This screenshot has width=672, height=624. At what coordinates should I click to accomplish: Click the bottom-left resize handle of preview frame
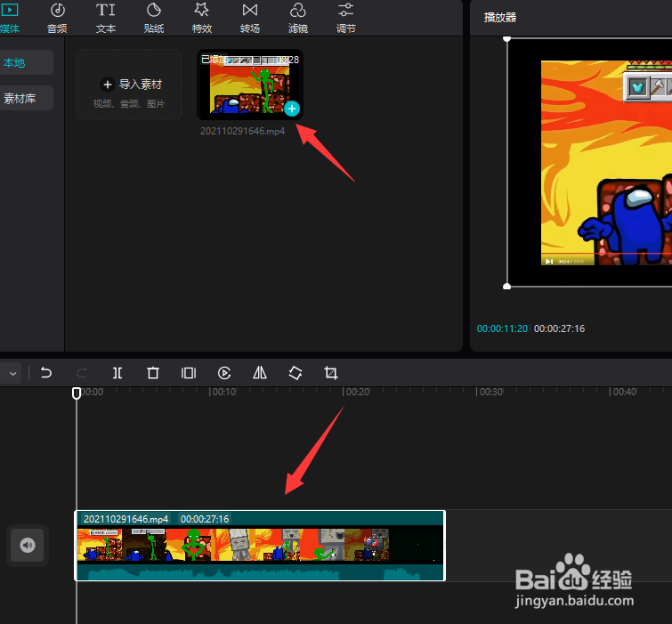(x=506, y=287)
